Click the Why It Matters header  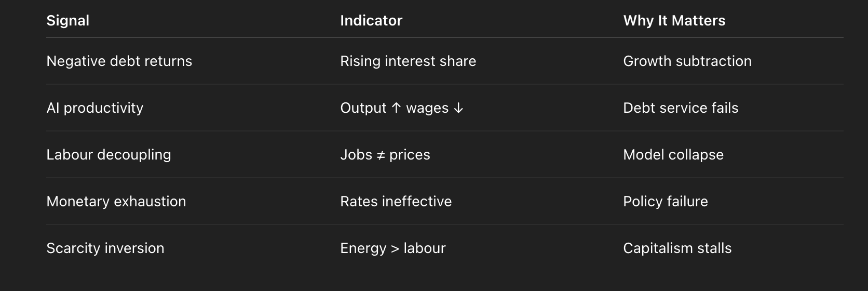674,20
